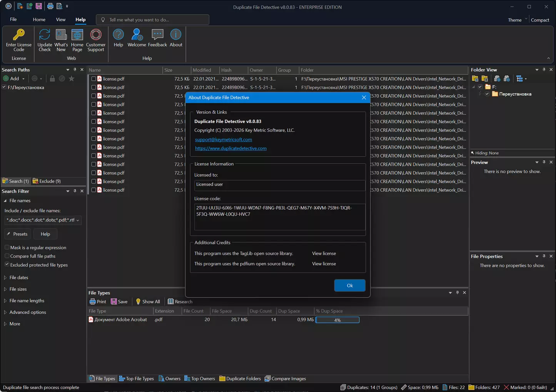
Task: Click the blue tree layout icon in Folder View
Action: (520, 78)
